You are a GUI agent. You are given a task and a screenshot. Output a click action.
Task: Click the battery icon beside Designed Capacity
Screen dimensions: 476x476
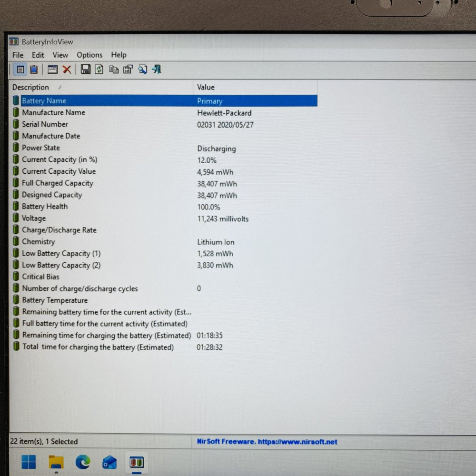[16, 195]
